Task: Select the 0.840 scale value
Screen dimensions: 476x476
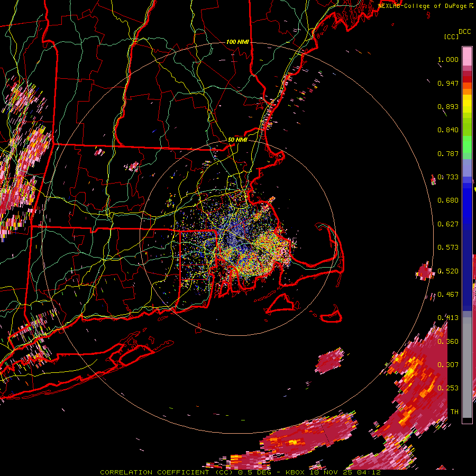Action: [x=448, y=130]
